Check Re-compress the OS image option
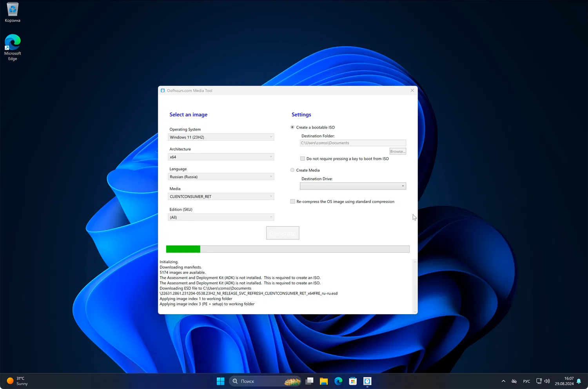 coord(293,202)
